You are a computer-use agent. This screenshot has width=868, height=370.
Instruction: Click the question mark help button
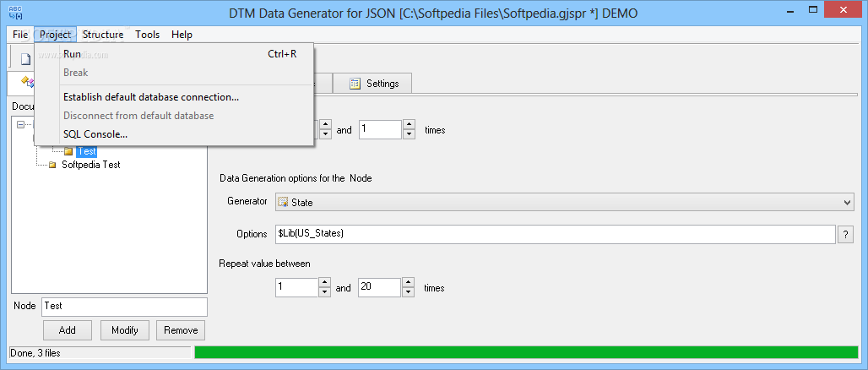[845, 234]
